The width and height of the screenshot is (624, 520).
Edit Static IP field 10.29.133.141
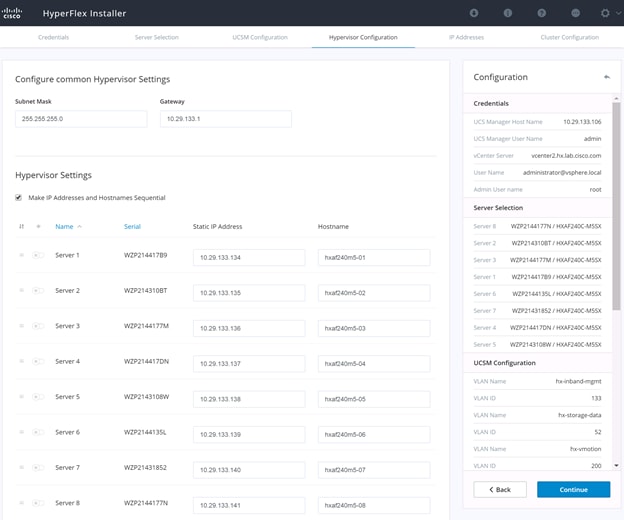coord(249,505)
